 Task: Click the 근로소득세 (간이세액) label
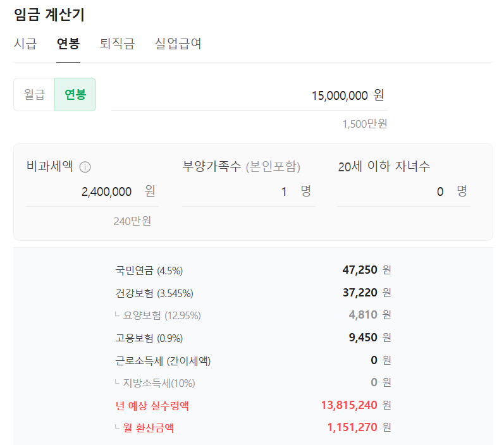coord(163,361)
